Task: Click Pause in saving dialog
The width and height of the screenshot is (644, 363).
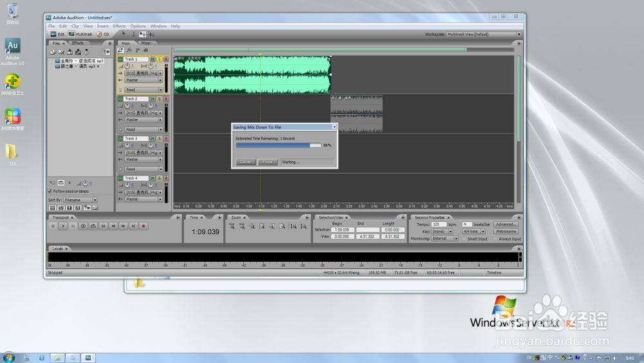Action: (268, 162)
